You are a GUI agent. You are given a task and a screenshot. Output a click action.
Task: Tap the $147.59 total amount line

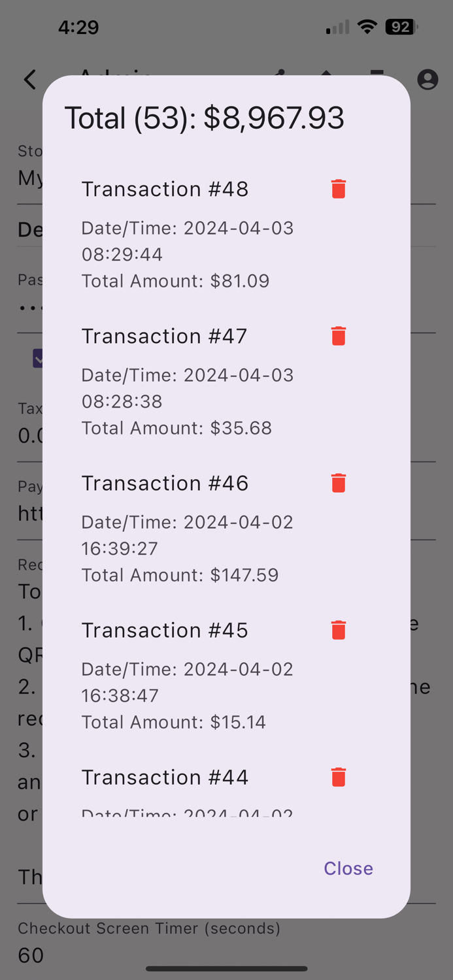(x=180, y=575)
